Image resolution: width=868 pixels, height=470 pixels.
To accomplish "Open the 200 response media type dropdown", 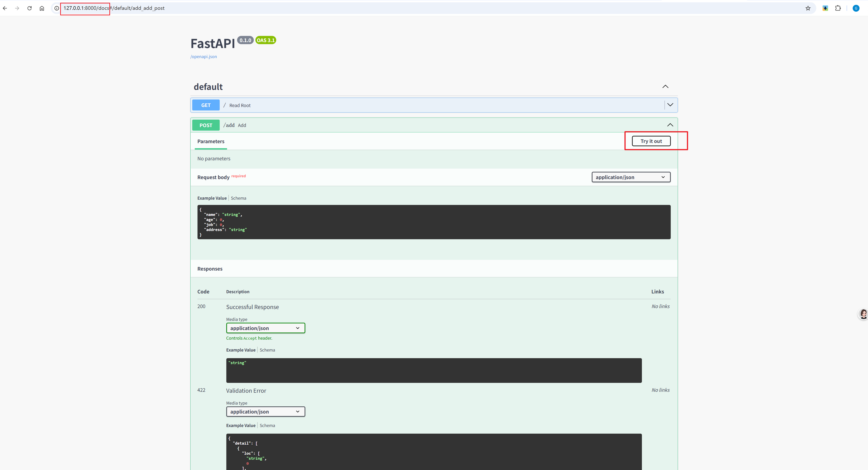I will 265,328.
